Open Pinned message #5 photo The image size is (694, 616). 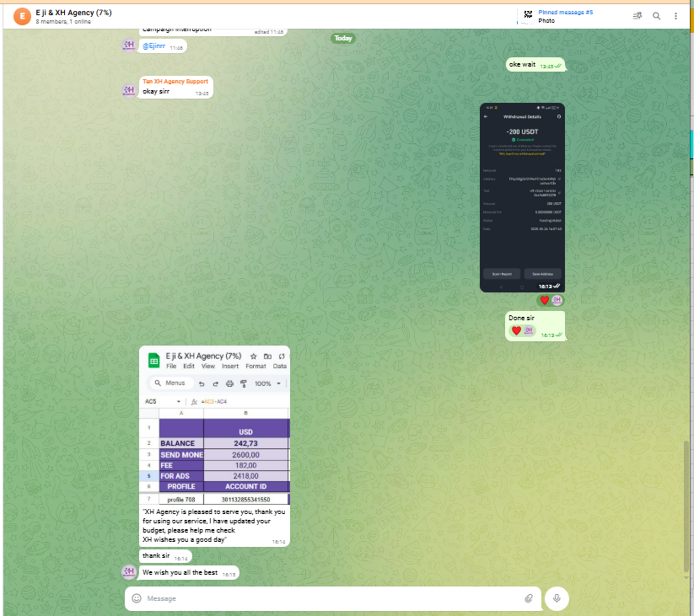565,16
